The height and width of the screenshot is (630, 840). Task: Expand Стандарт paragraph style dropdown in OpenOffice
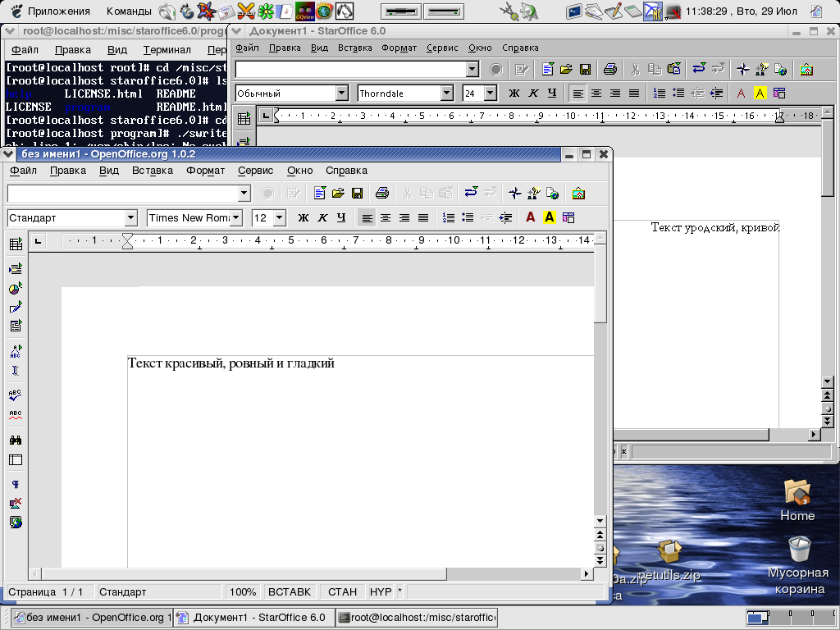(x=131, y=218)
